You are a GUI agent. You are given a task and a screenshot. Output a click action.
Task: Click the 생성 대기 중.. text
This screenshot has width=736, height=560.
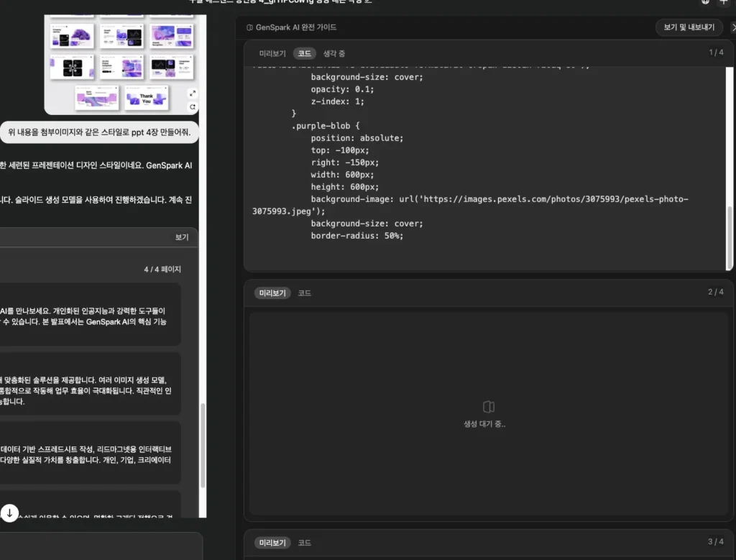[x=485, y=424]
